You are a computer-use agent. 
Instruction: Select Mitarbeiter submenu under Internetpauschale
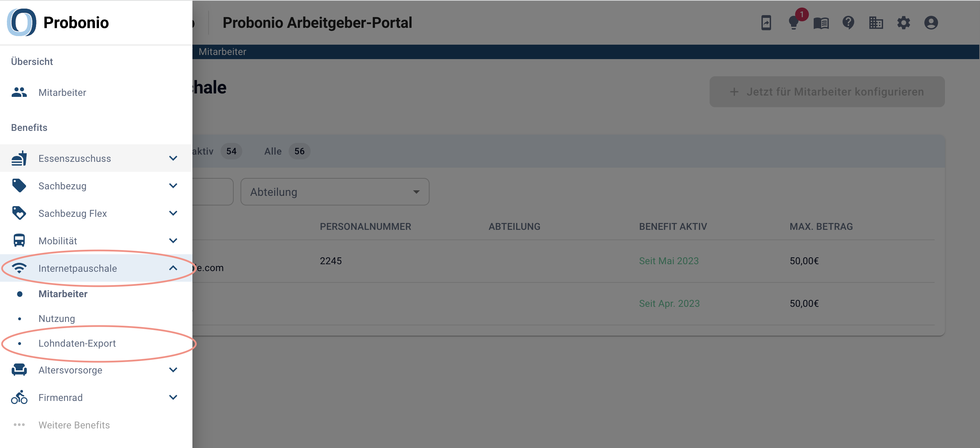coord(63,294)
